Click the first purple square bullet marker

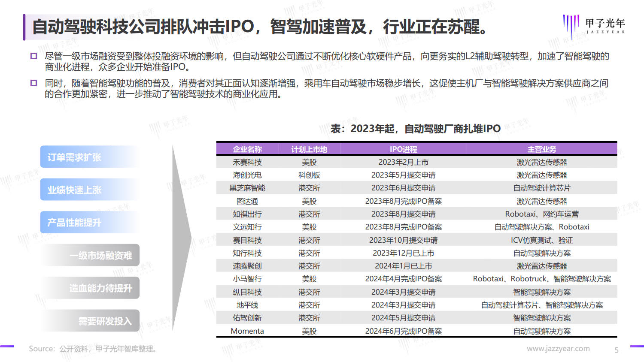coord(33,56)
